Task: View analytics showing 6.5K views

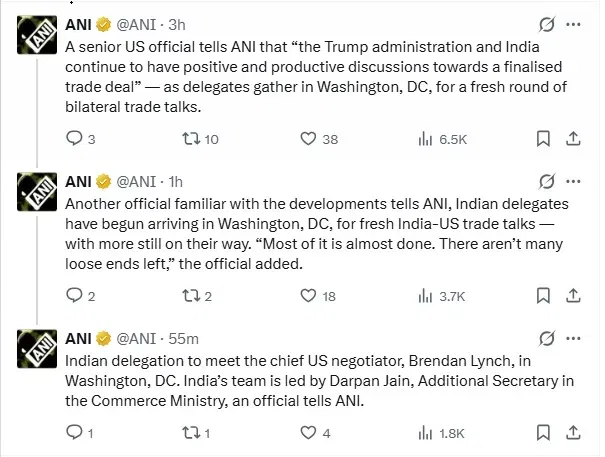Action: (424, 139)
